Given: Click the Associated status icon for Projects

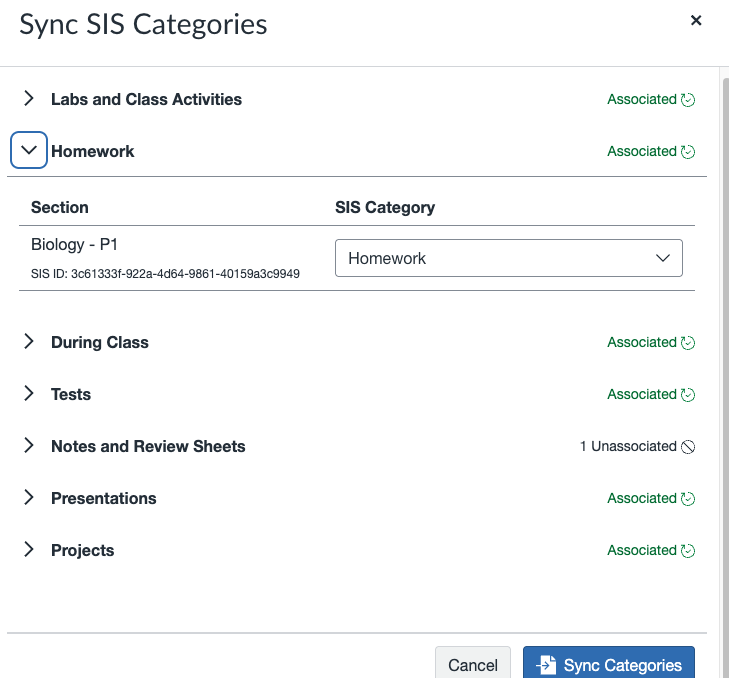Looking at the screenshot, I should point(688,551).
